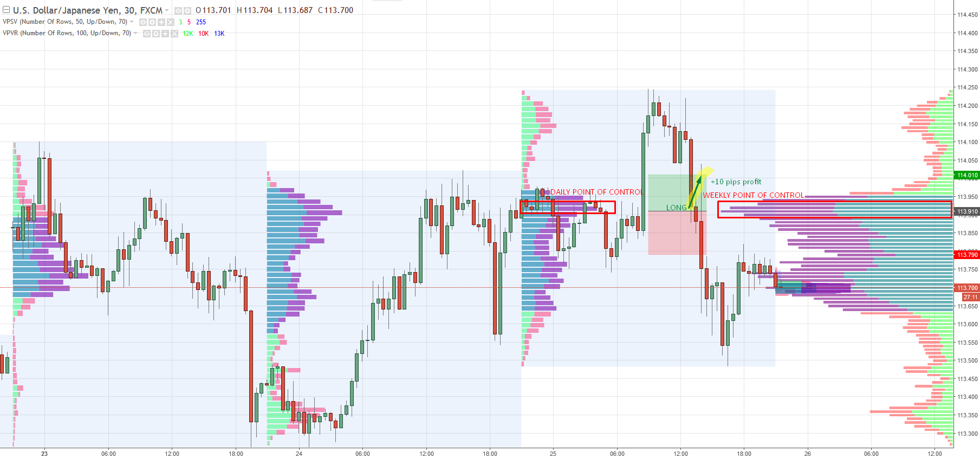Open VPSV indicator settings gear
The height and width of the screenshot is (458, 980).
152,22
